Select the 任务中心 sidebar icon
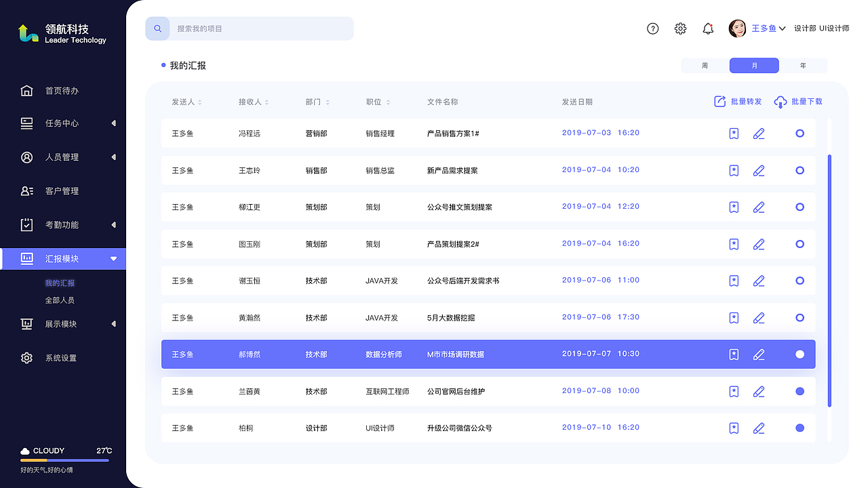The image size is (868, 488). (27, 123)
